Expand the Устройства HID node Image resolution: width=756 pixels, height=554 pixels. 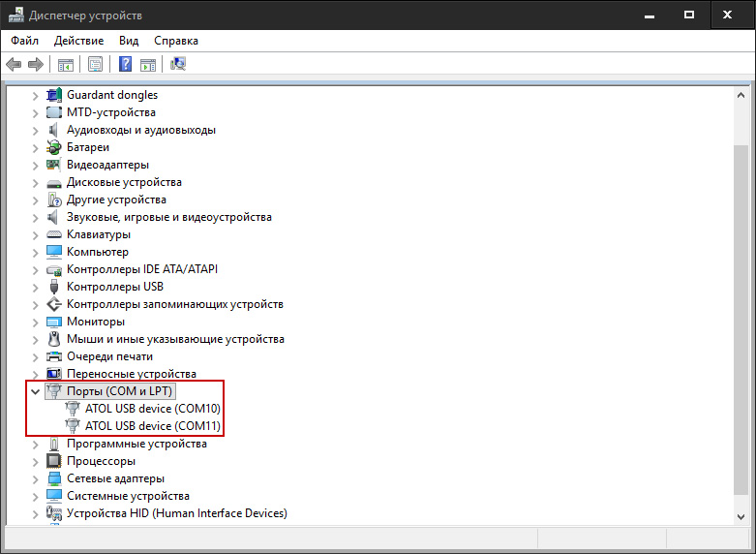[x=35, y=513]
